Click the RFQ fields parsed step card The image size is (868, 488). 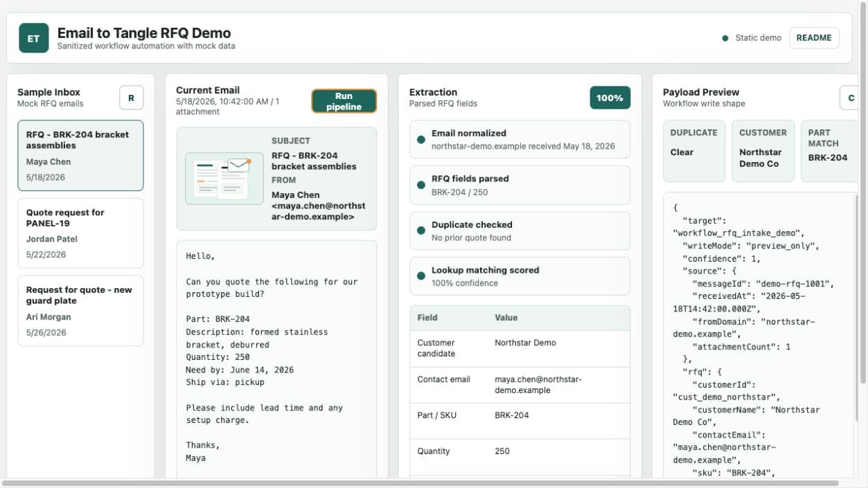520,185
